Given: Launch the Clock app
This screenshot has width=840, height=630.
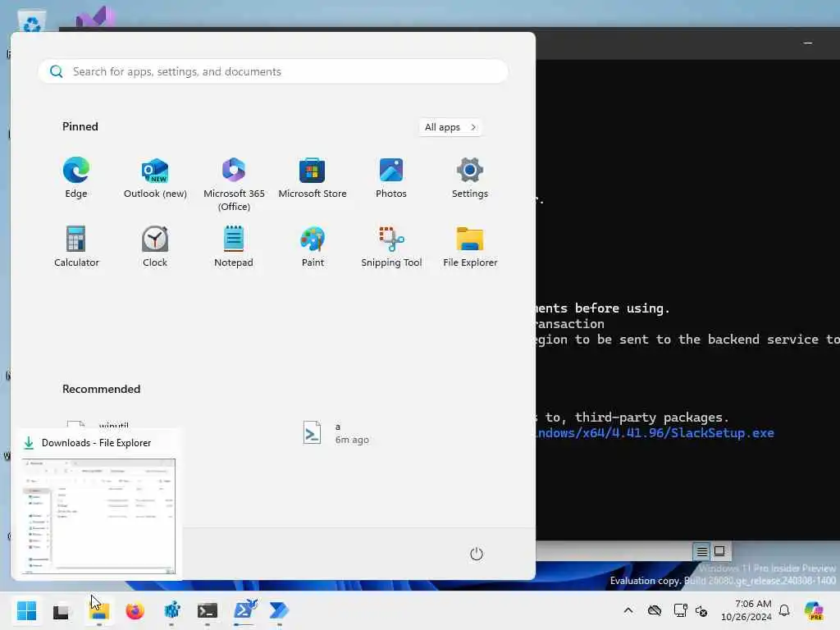Looking at the screenshot, I should pos(155,246).
